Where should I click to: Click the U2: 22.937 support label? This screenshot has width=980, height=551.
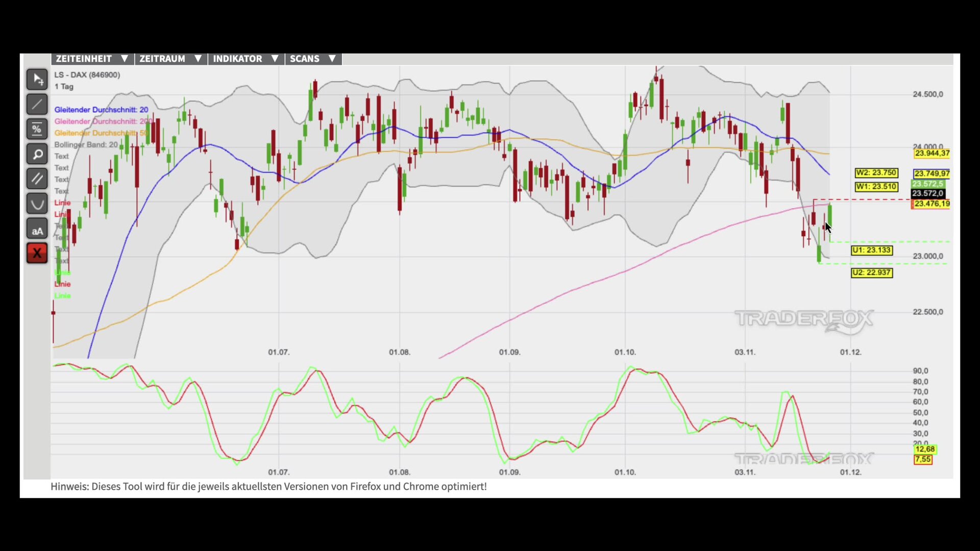(871, 273)
